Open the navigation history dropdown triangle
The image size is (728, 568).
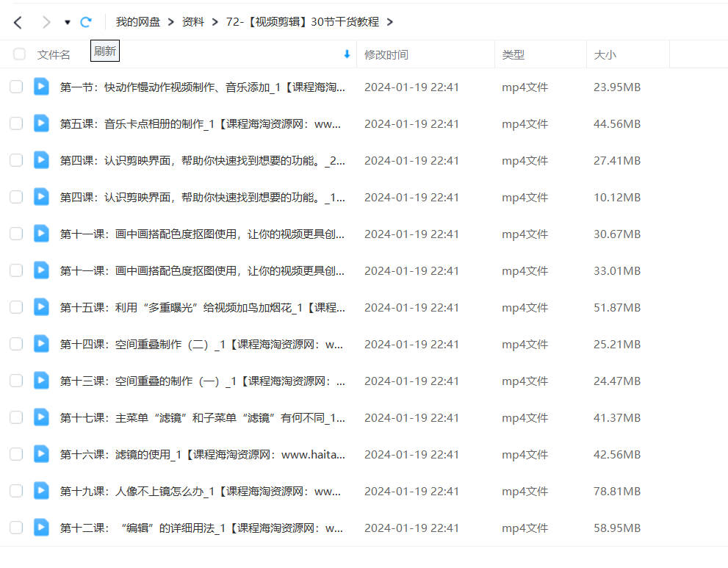click(x=68, y=22)
